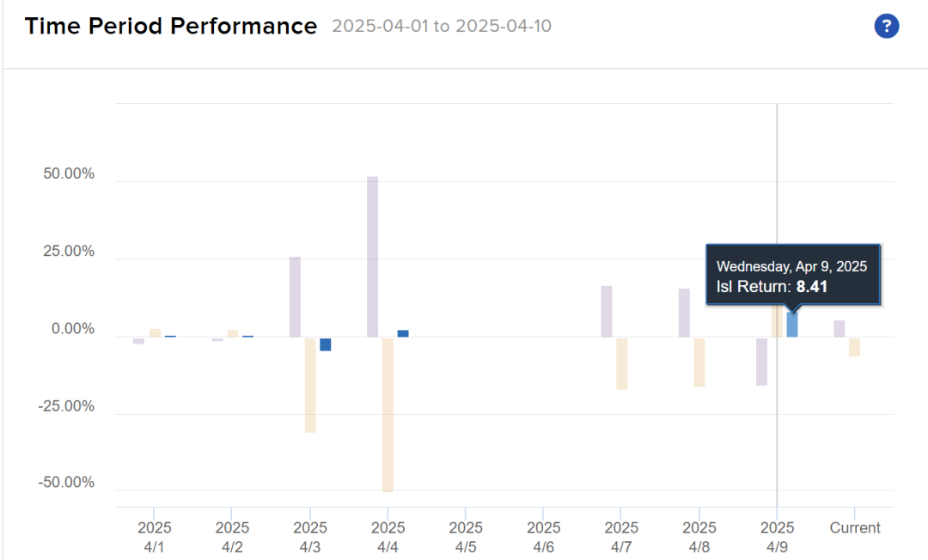The width and height of the screenshot is (928, 560).
Task: Select the small blue bar for 4/4
Action: pos(403,333)
